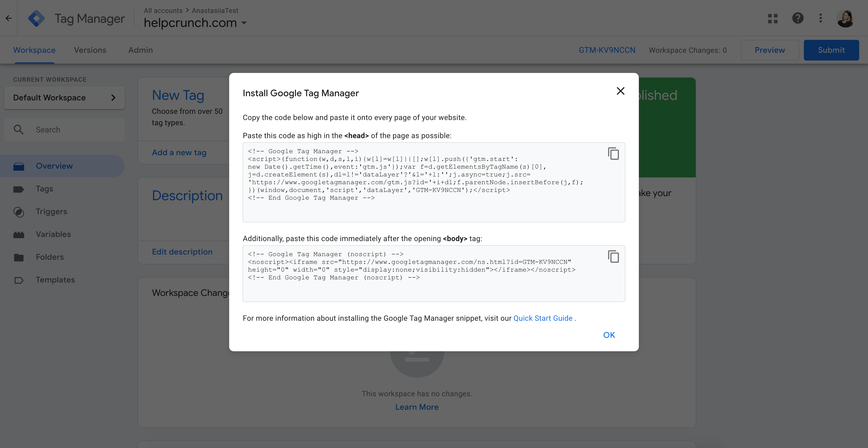Viewport: 868px width, 448px height.
Task: Open the Variables menu item
Action: coord(62,234)
